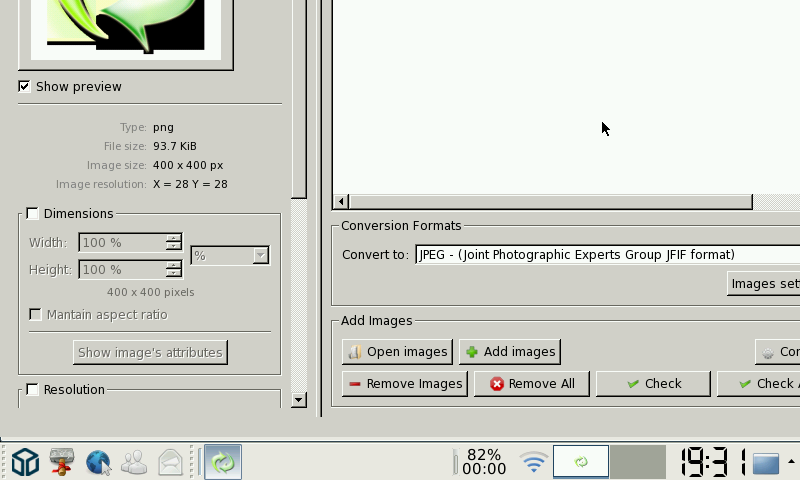Open the contacts people icon in taskbar
The width and height of the screenshot is (800, 480).
point(134,462)
